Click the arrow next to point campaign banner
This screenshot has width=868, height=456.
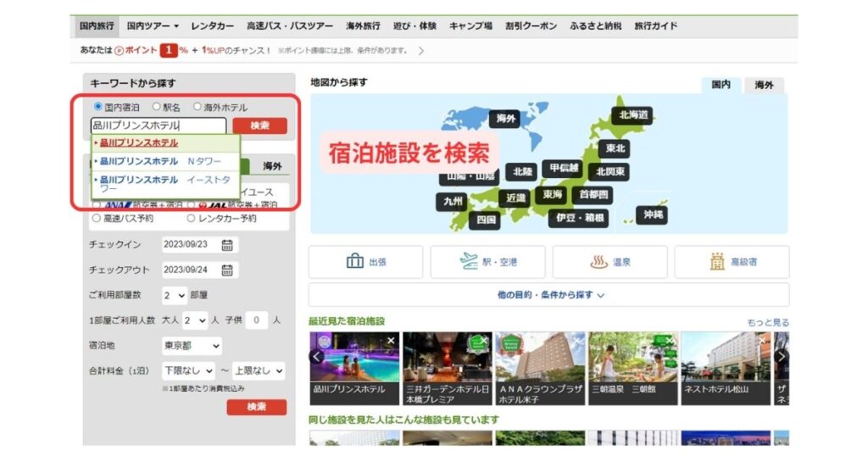421,51
